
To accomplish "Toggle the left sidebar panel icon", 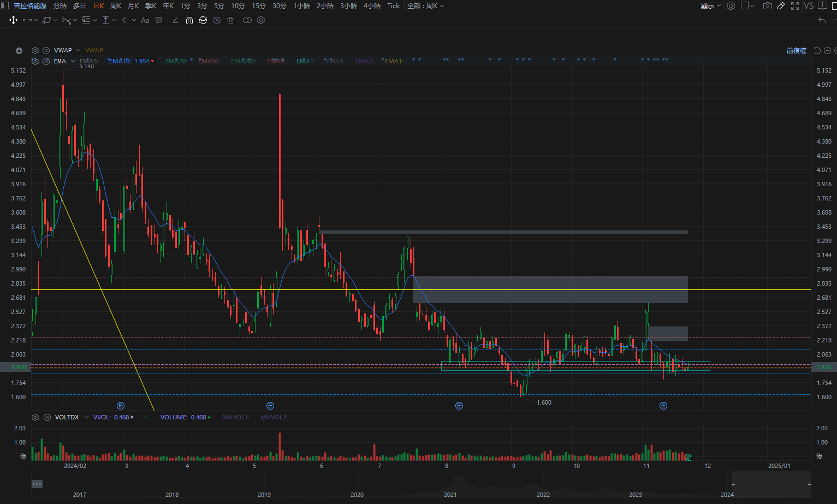I will 5,5.
